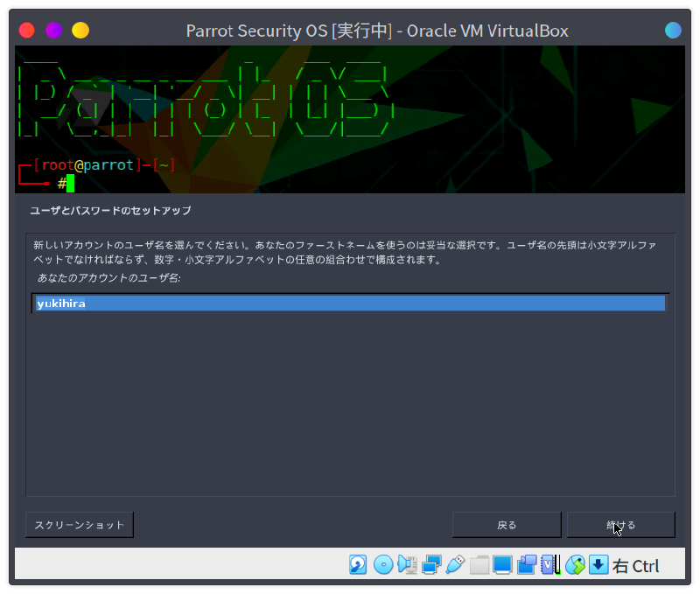Click the USB devices icon
Screen dimensions: 700x594
pyautogui.click(x=454, y=564)
